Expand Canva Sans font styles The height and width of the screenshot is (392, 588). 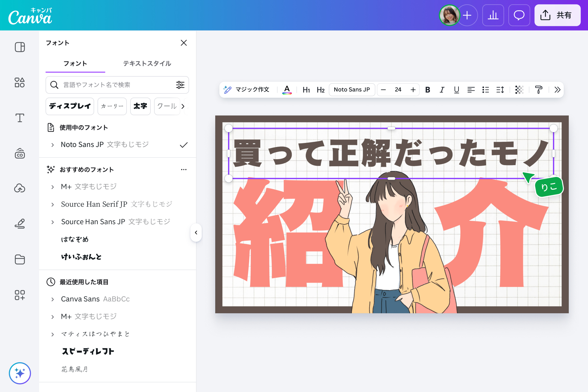[52, 299]
